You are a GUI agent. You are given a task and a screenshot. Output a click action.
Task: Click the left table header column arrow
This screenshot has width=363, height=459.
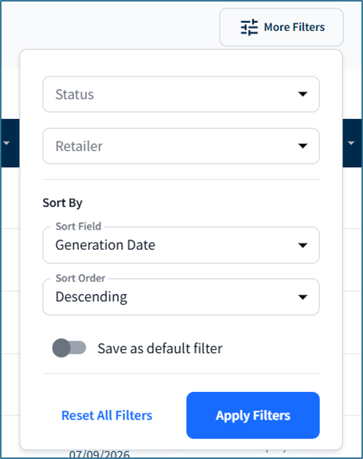coord(6,143)
